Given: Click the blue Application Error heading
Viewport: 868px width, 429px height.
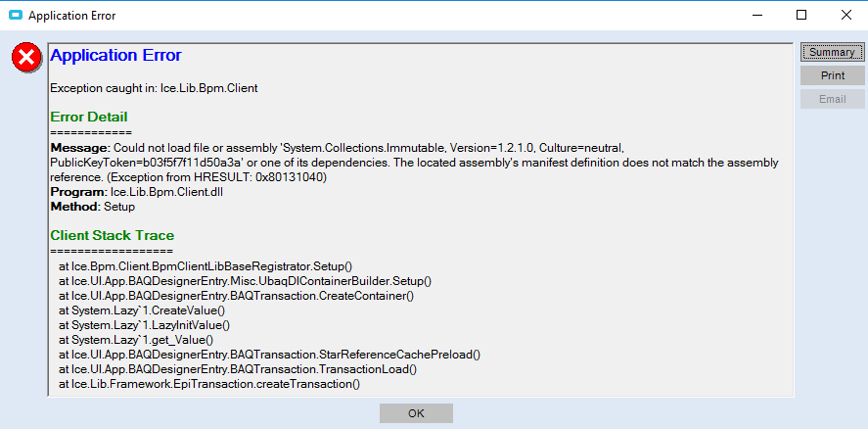Looking at the screenshot, I should [x=115, y=56].
